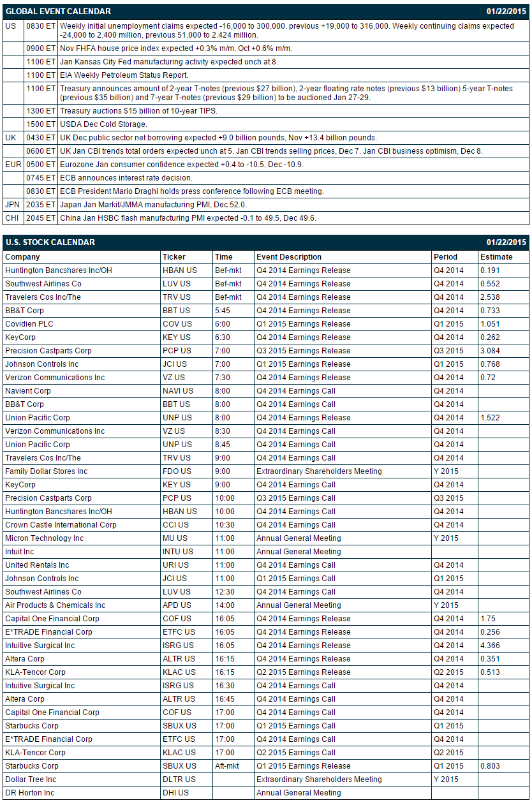Image resolution: width=532 pixels, height=805 pixels.
Task: Select the Ticker column header
Action: pyautogui.click(x=174, y=257)
